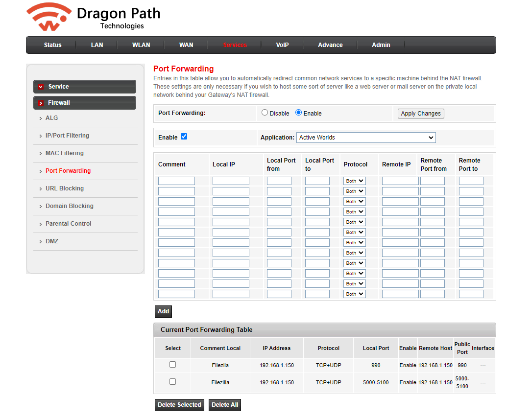Switch to the VoIP tab
The width and height of the screenshot is (531, 420).
coord(282,45)
